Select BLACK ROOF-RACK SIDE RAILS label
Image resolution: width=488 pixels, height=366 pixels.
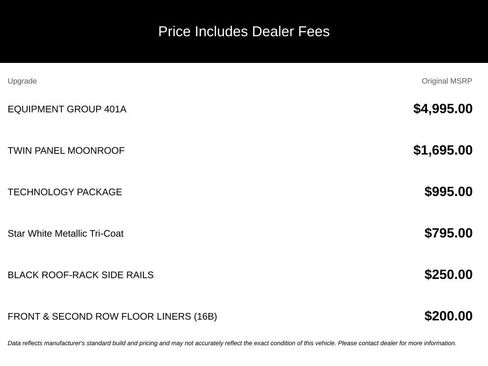click(81, 275)
